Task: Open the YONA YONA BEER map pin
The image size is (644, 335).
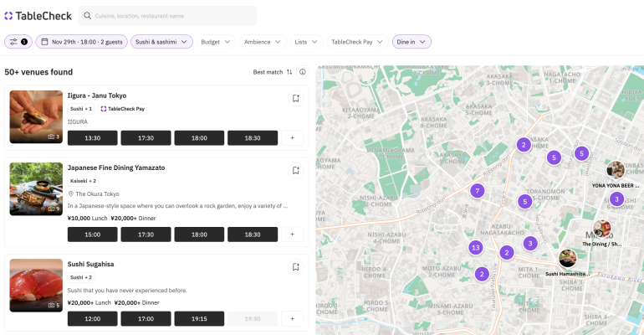Action: 616,170
